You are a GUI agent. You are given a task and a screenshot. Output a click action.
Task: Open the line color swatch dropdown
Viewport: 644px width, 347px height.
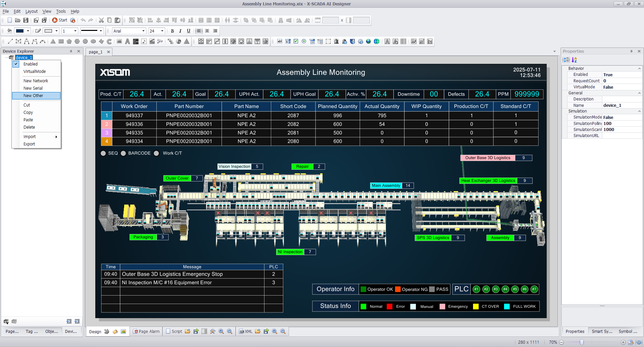(56, 31)
